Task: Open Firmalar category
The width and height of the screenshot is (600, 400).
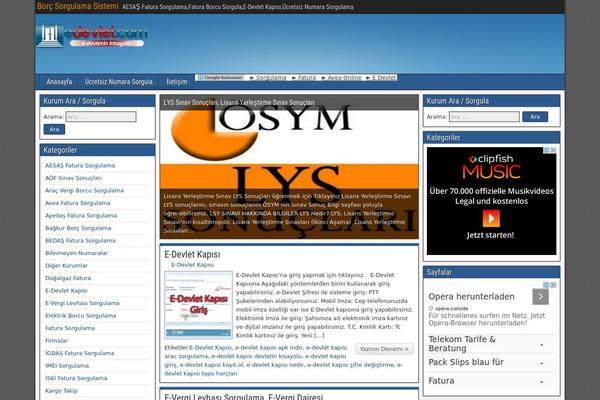Action: [x=57, y=341]
